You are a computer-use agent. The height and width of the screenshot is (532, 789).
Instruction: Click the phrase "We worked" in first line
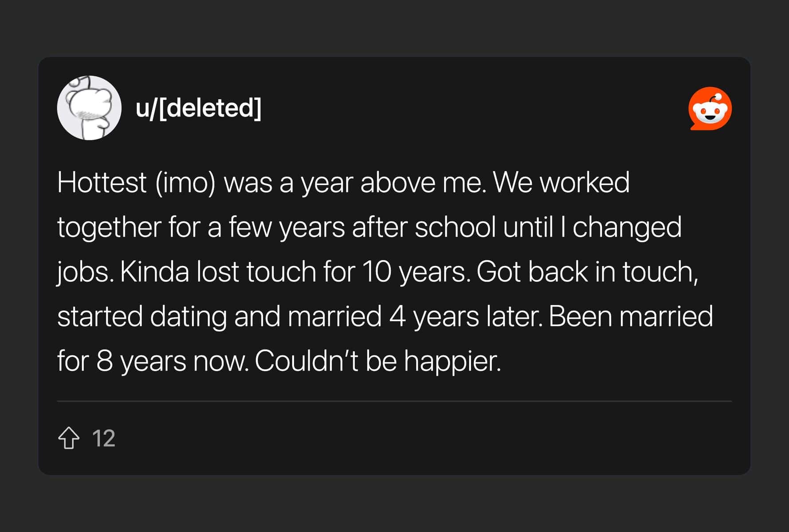point(561,182)
